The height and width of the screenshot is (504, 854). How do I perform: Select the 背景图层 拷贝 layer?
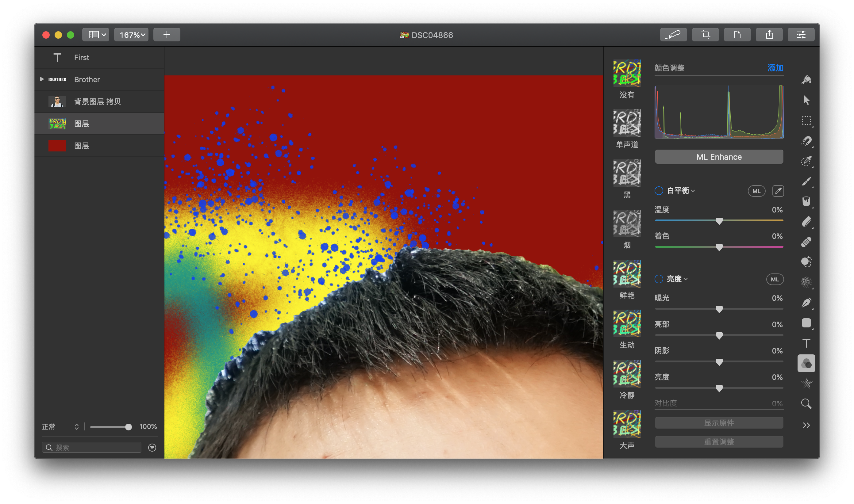[x=99, y=101]
